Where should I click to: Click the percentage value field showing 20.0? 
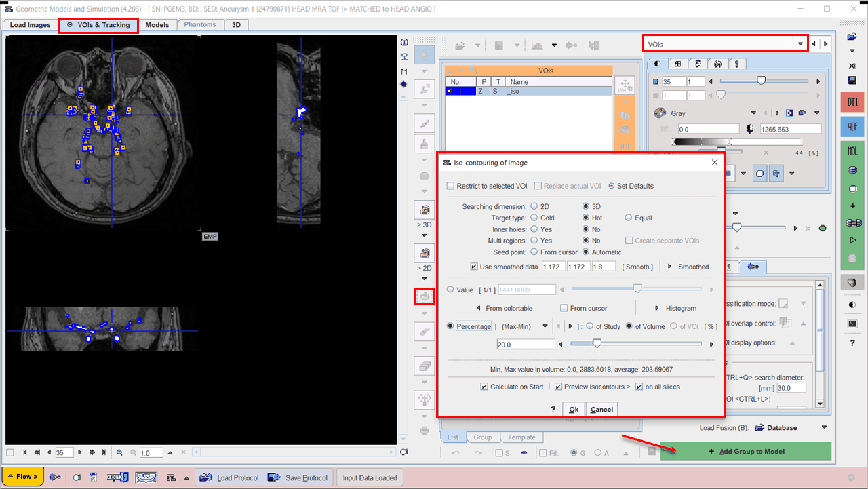coord(526,345)
